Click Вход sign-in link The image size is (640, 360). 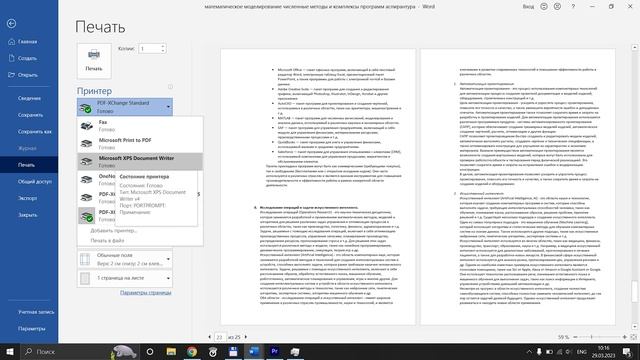(528, 7)
